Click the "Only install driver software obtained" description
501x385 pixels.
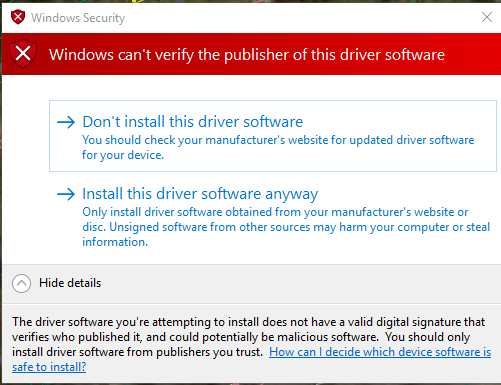(x=286, y=227)
